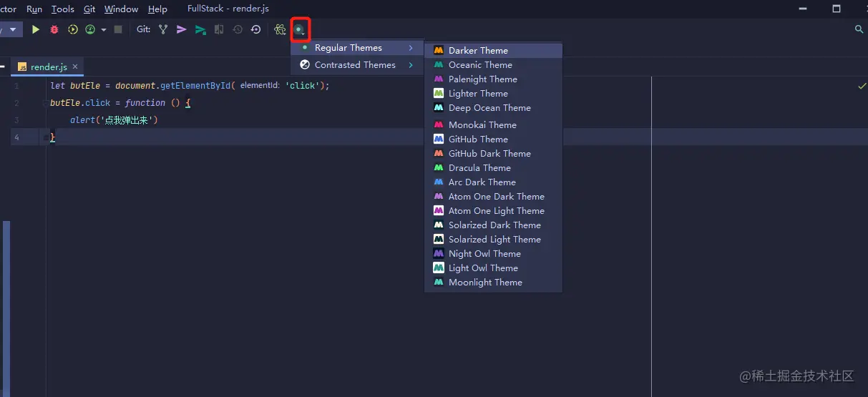
Task: Click the Stop square button
Action: 118,29
